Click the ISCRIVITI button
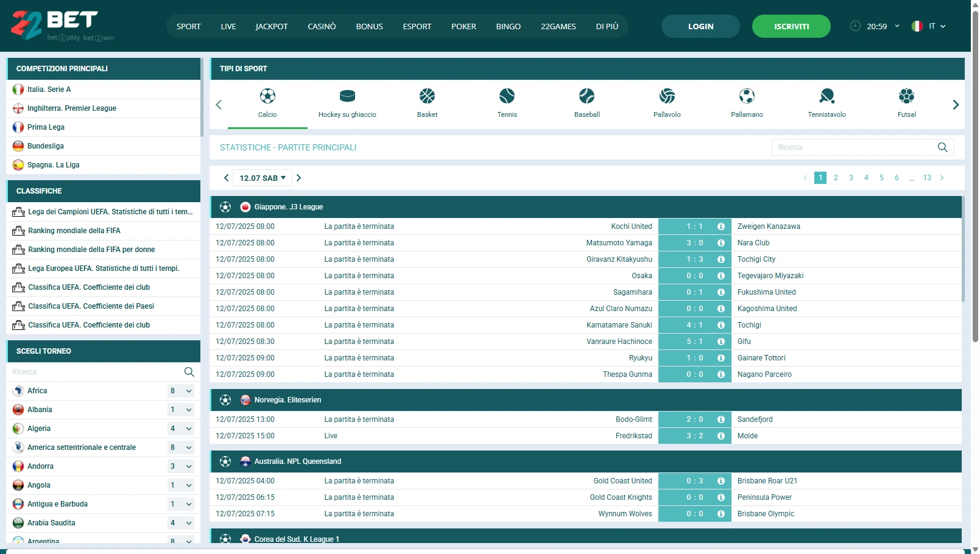This screenshot has height=554, width=980. pyautogui.click(x=791, y=26)
